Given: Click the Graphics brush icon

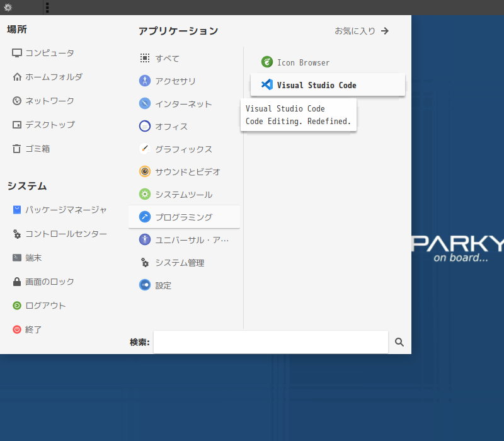Looking at the screenshot, I should [x=145, y=149].
